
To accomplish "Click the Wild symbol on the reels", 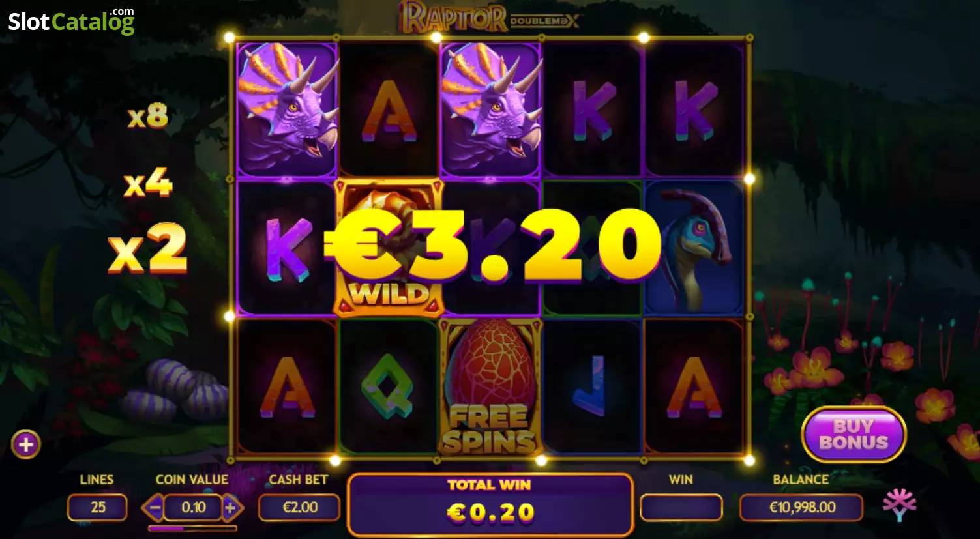I will 389,248.
